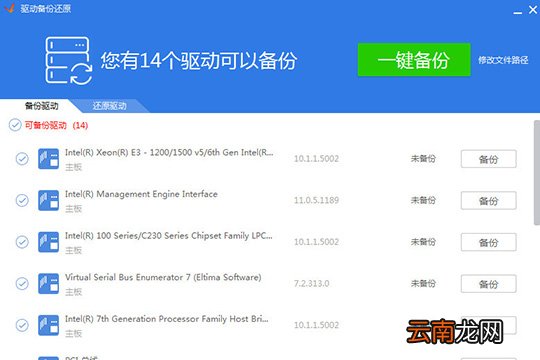Select Intel(R) Management Engine Interface text

click(141, 194)
